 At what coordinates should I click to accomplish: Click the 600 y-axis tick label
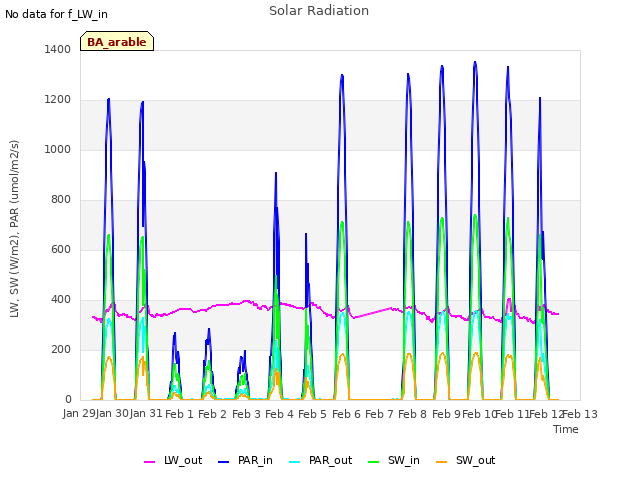pos(61,249)
